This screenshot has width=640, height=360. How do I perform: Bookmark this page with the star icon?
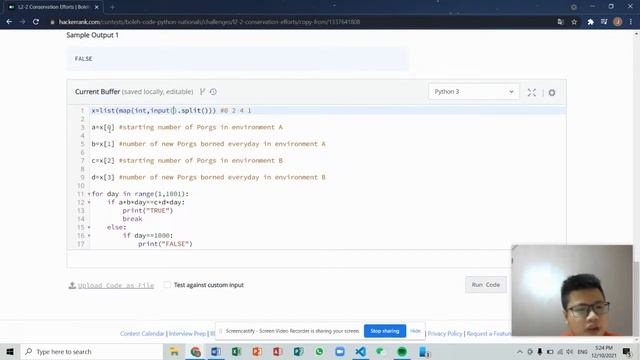pyautogui.click(x=574, y=22)
